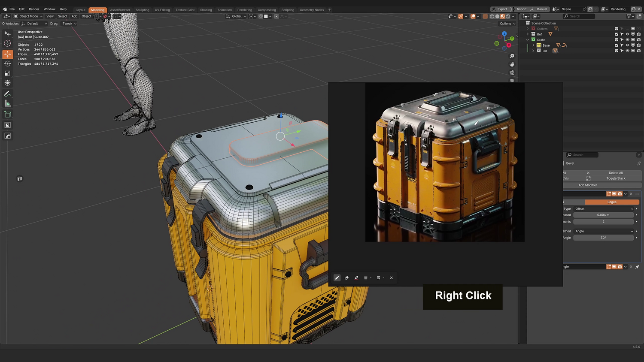The height and width of the screenshot is (362, 644).
Task: Open the Global transform orientation dropdown
Action: [236, 16]
